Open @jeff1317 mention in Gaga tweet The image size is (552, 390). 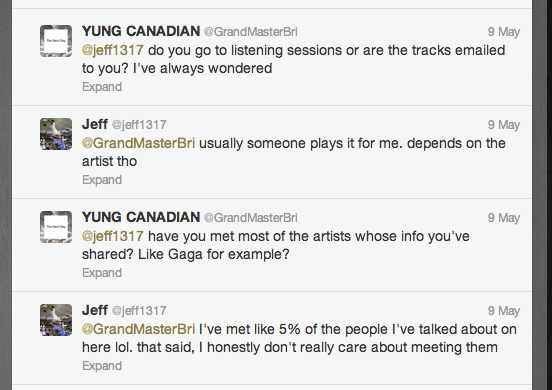(113, 236)
